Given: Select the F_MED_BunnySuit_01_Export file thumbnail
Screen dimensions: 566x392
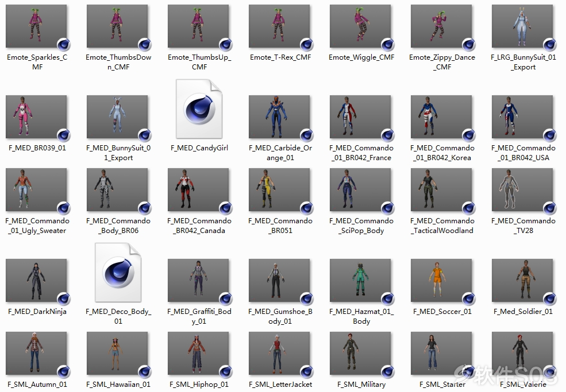Looking at the screenshot, I should [117, 117].
